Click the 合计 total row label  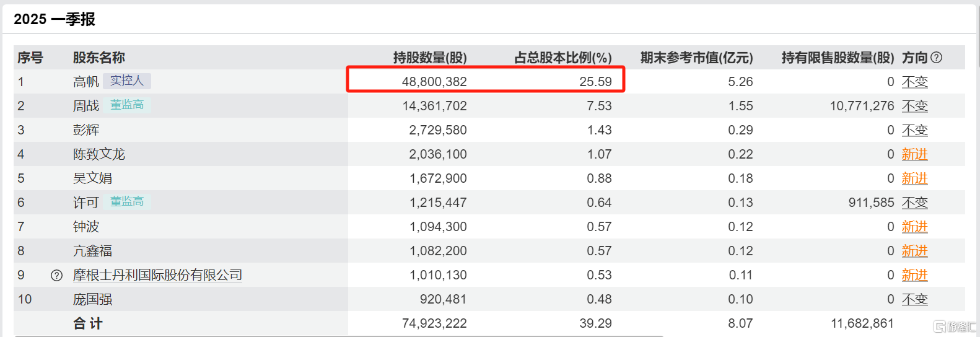tap(88, 323)
